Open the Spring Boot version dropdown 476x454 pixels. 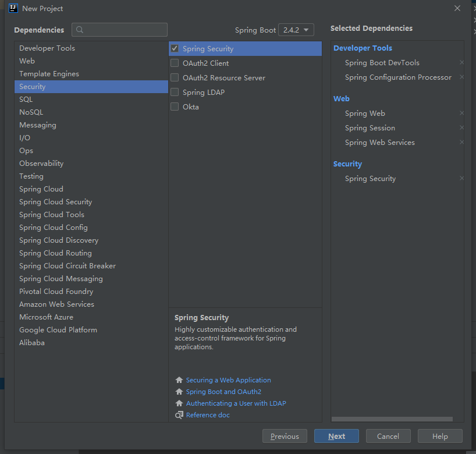296,30
